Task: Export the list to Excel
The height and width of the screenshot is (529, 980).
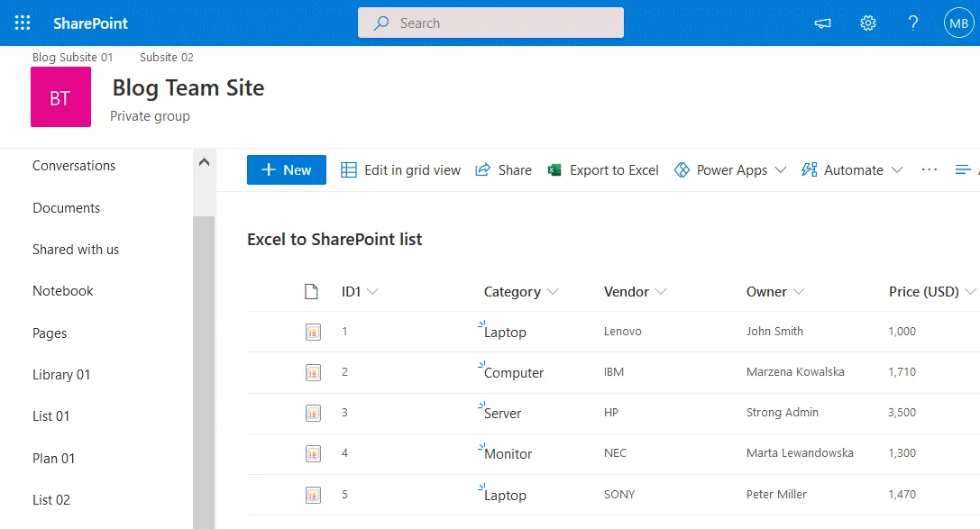Action: [603, 170]
